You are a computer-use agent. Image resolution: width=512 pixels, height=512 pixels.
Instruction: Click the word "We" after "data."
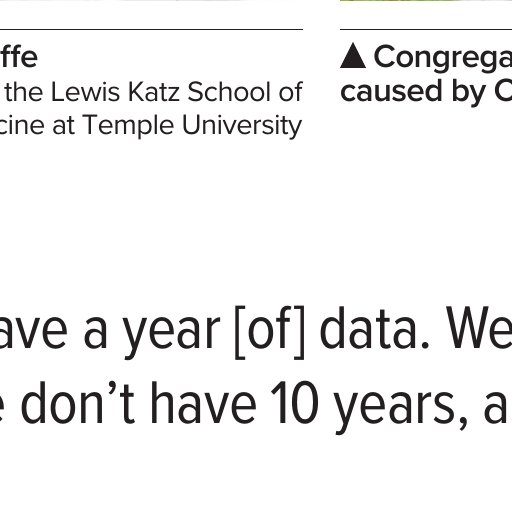point(479,329)
